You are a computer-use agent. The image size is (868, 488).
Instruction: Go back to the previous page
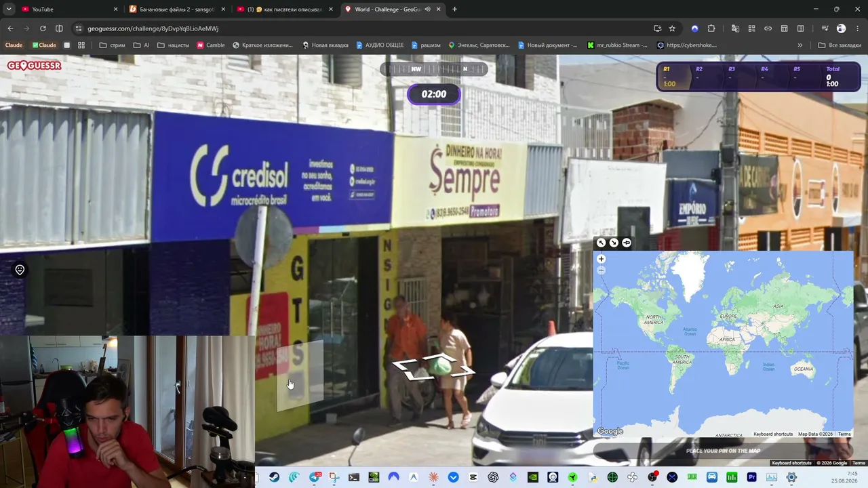click(x=10, y=28)
